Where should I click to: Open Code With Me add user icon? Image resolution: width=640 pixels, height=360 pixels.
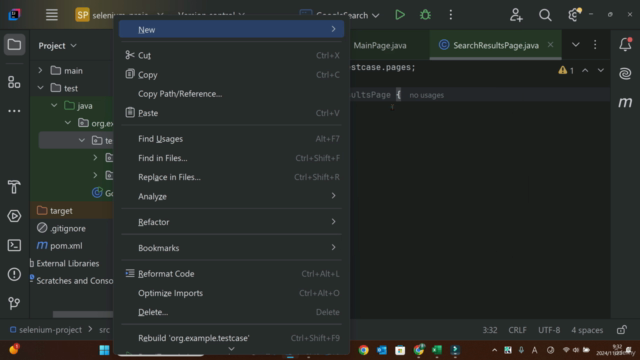coord(516,15)
